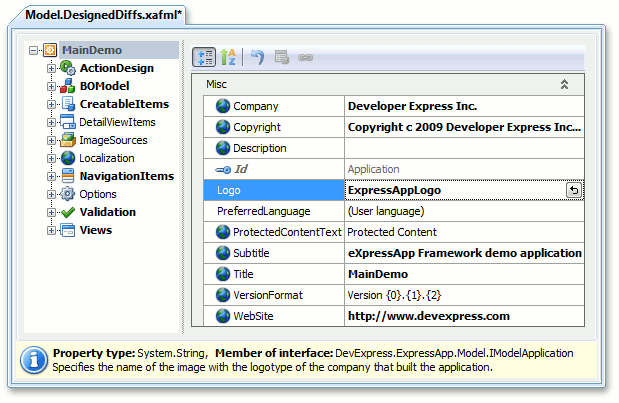Select the CreatableItems tree item
This screenshot has height=403, width=619.
124,104
